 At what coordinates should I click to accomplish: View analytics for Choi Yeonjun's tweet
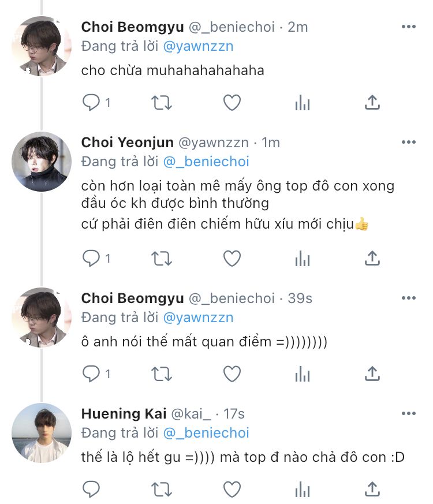coord(303,259)
